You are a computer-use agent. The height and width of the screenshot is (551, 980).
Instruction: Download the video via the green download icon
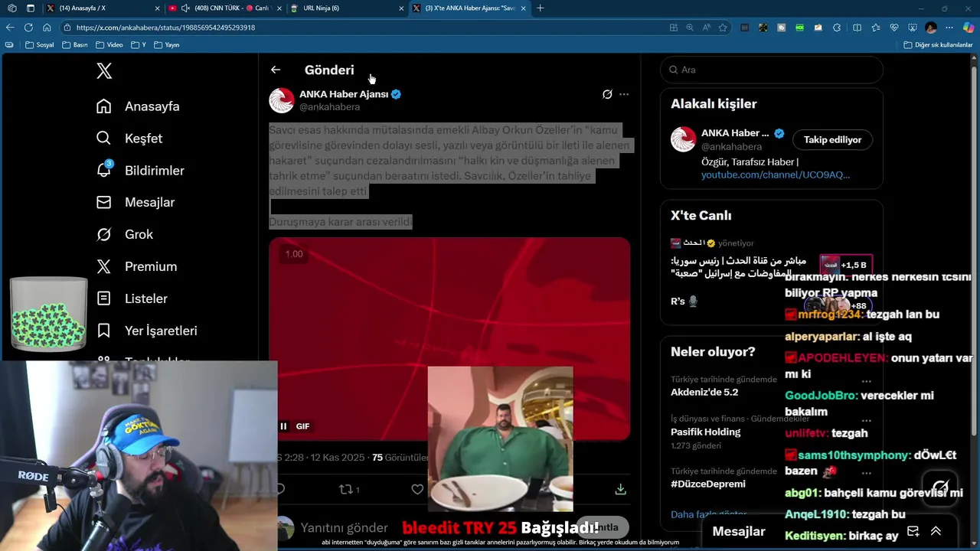point(621,489)
